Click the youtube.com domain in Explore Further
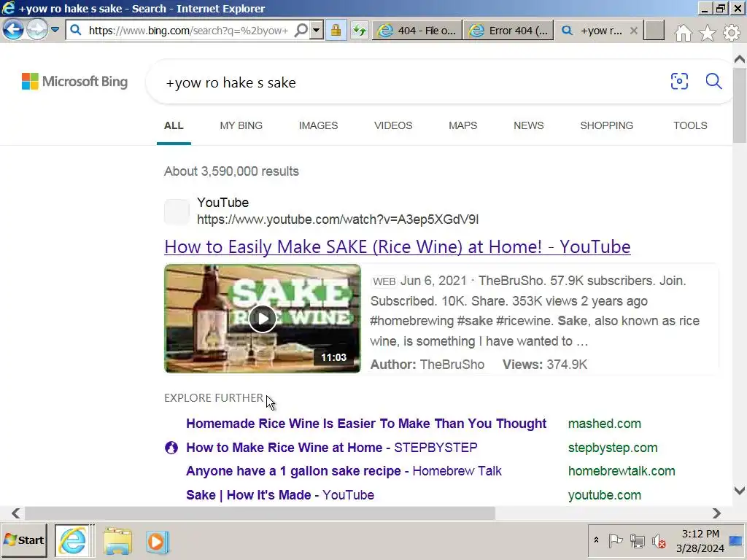This screenshot has width=747, height=560. coord(605,495)
